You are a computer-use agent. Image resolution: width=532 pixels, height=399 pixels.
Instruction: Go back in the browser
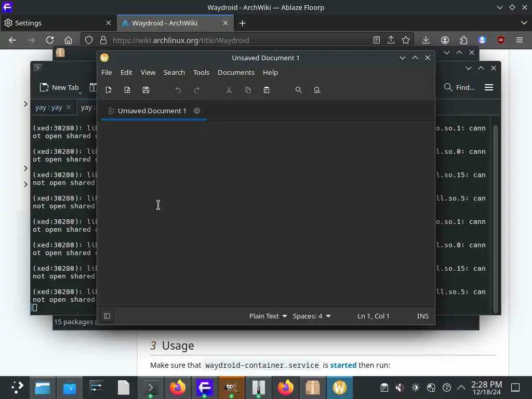[x=12, y=40]
